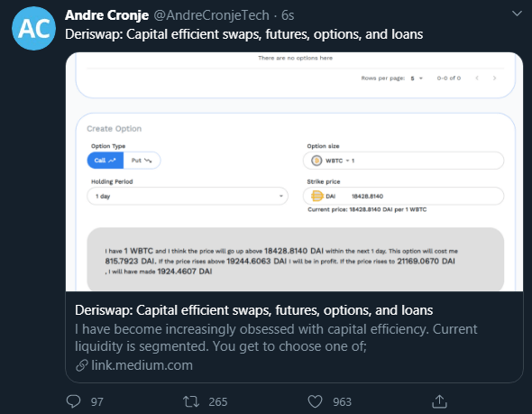The height and width of the screenshot is (414, 532).
Task: Retweet this Deriswap post
Action: (x=191, y=401)
